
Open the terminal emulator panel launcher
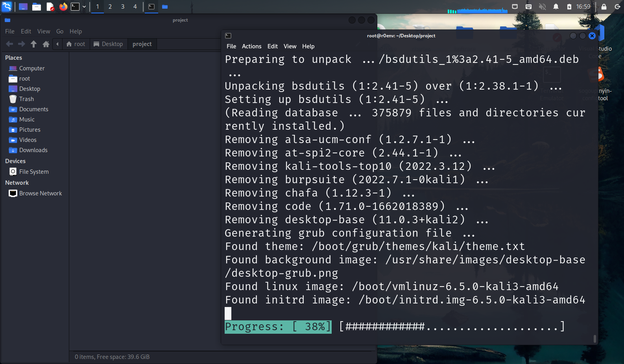coord(75,7)
